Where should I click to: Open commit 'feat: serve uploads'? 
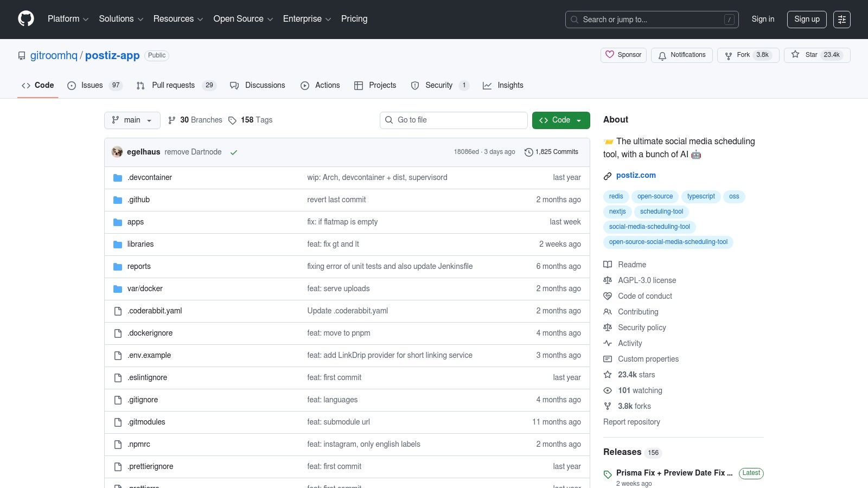[x=339, y=289]
